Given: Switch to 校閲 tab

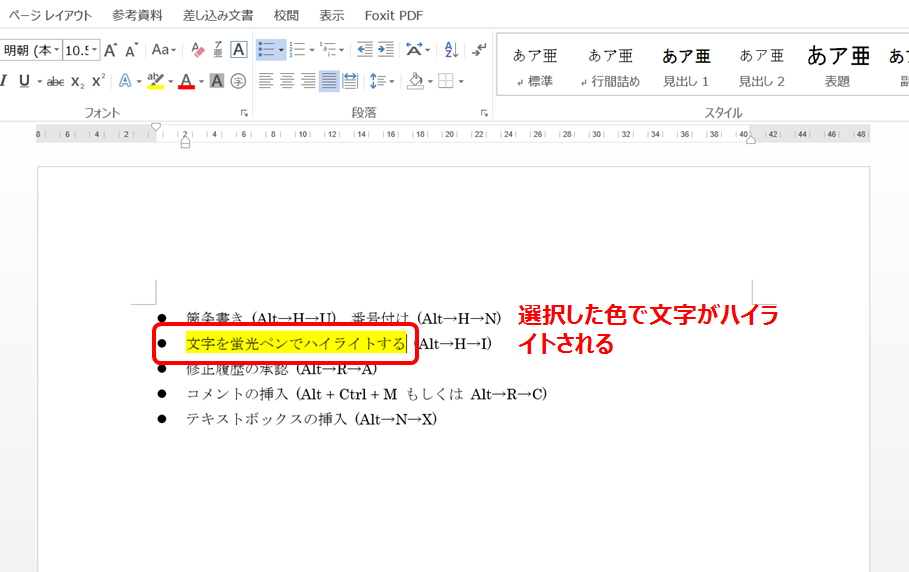Looking at the screenshot, I should tap(286, 16).
